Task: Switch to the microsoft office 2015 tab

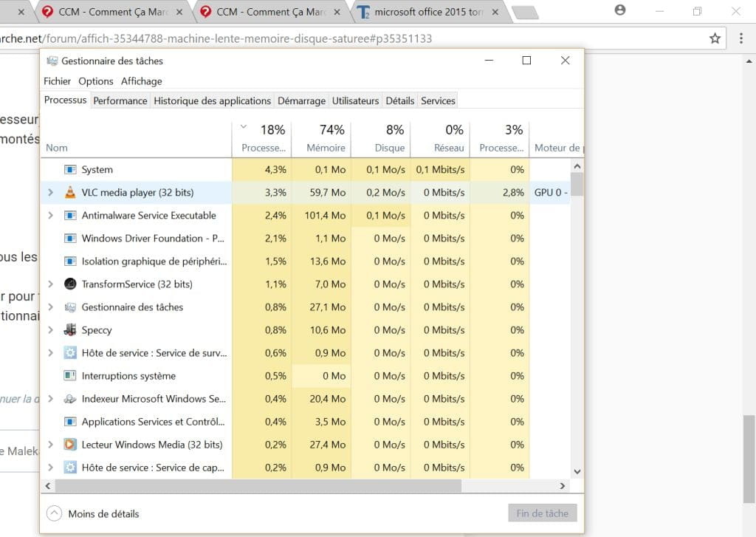Action: click(428, 12)
